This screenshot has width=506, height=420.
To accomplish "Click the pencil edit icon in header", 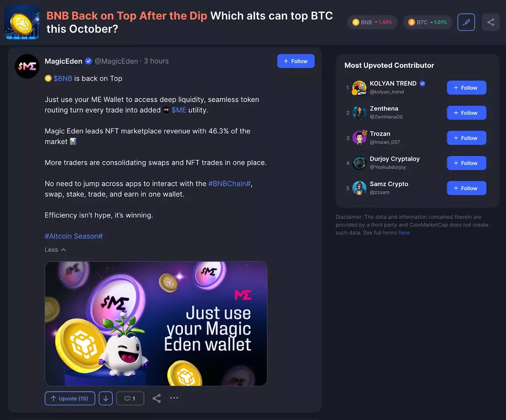I will [466, 22].
